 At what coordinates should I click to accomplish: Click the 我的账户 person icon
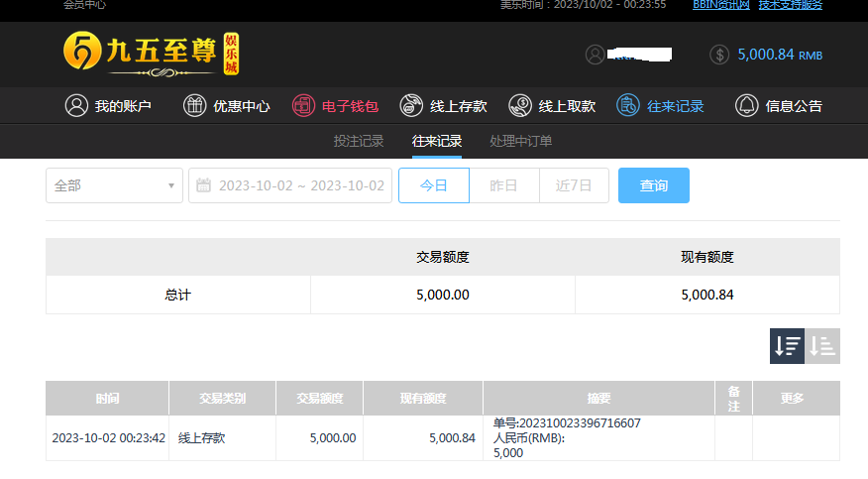point(76,105)
